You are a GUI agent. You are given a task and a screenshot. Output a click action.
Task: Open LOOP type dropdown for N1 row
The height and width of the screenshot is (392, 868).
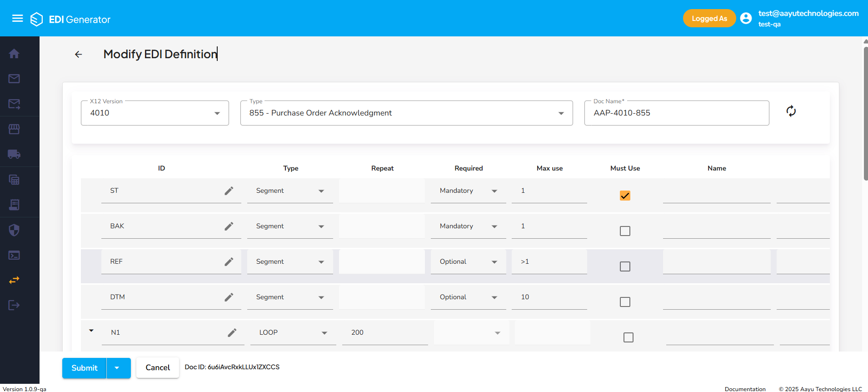(x=293, y=332)
